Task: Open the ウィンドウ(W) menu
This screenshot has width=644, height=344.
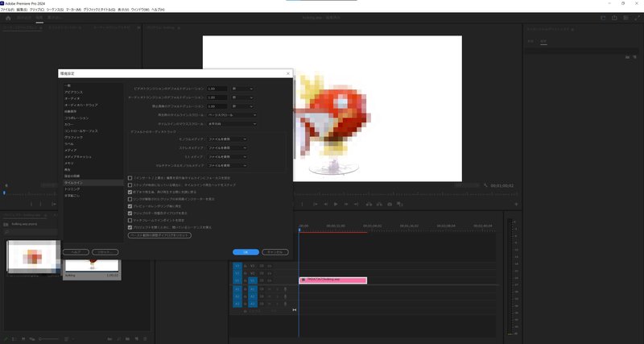Action: (x=140, y=9)
